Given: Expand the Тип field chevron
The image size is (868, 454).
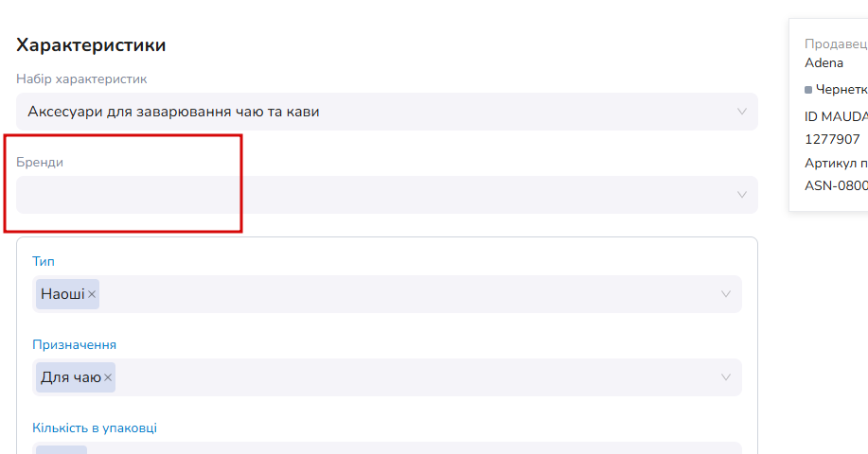Looking at the screenshot, I should 726,294.
